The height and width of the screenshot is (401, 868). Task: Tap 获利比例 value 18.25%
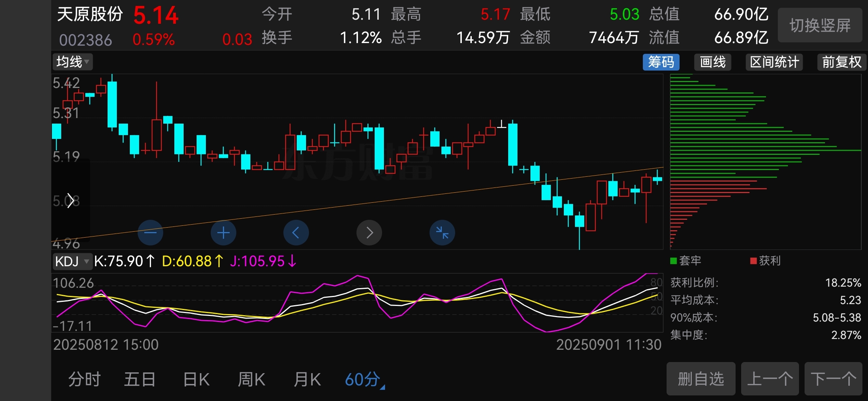click(x=843, y=283)
